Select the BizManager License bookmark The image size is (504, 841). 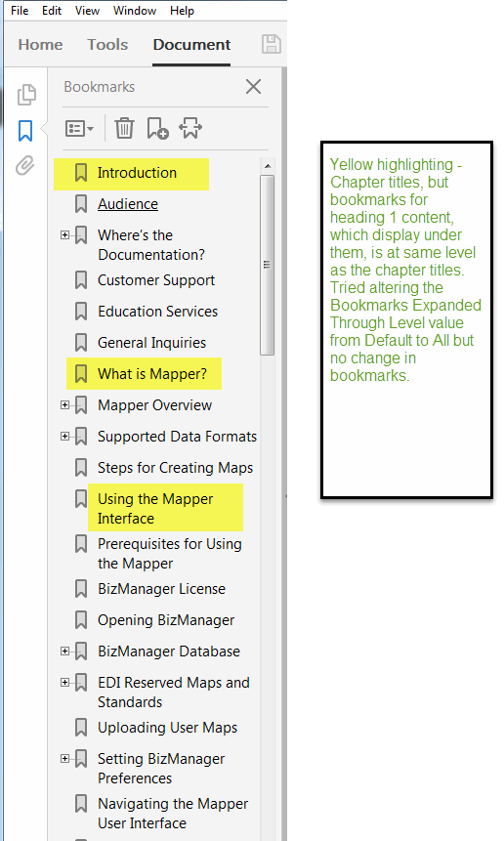pos(161,589)
